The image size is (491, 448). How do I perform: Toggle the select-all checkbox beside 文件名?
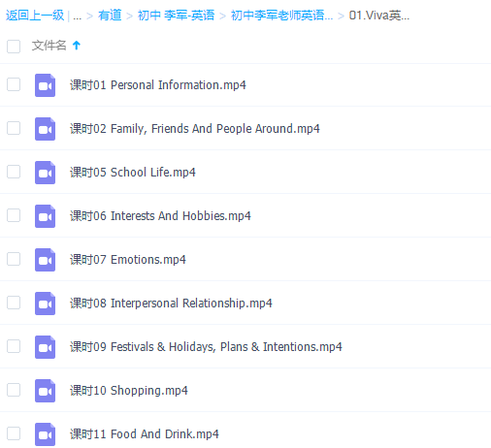(14, 47)
